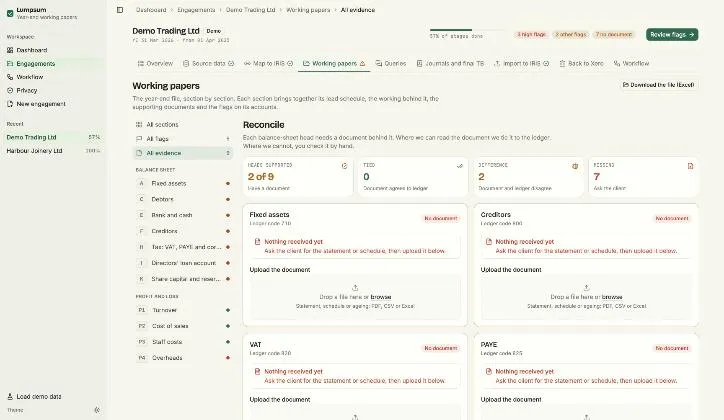
Task: Open the Workflow tab in the top row
Action: 631,64
